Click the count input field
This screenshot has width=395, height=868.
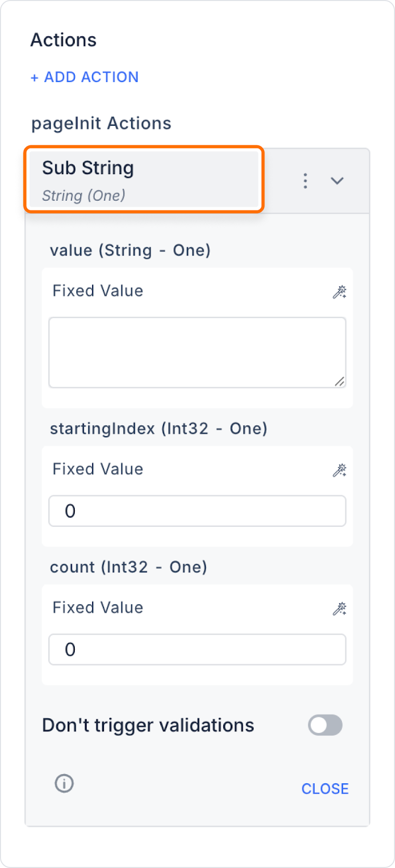[197, 649]
